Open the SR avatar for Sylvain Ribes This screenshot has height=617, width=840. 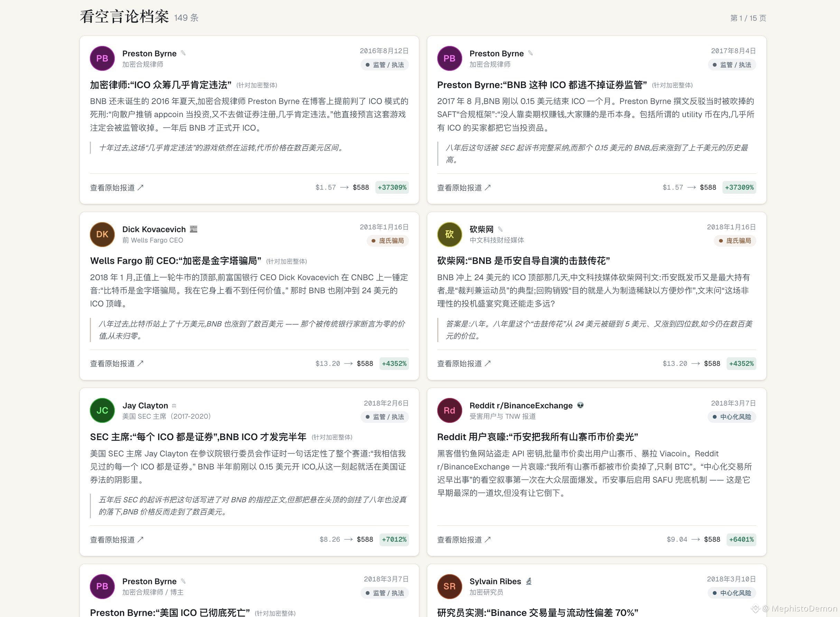449,586
